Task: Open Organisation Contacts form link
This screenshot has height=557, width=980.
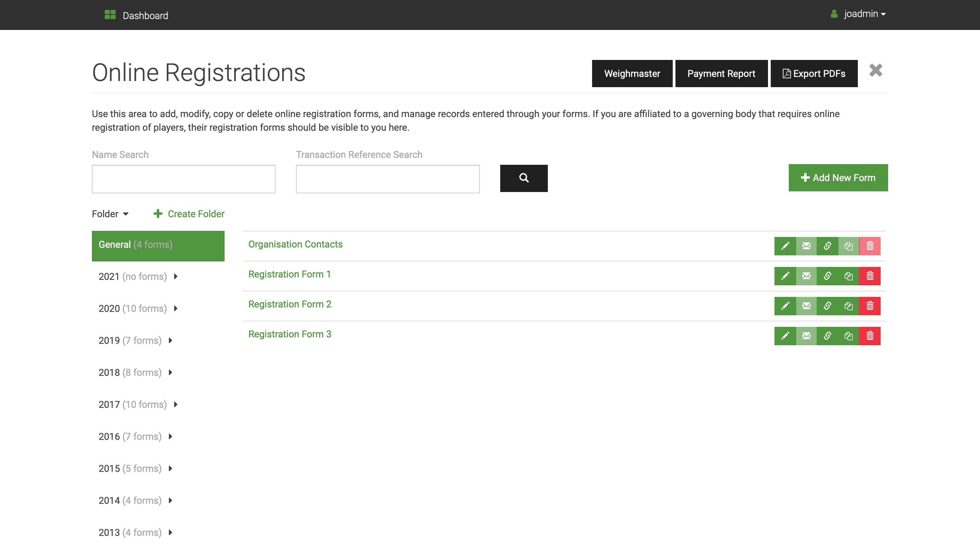Action: (295, 244)
